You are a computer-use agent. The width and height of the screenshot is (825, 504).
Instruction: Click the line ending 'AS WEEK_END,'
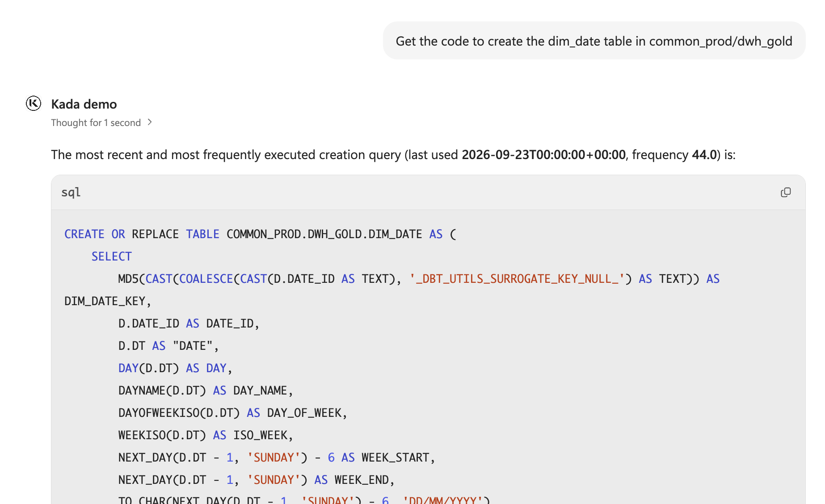pyautogui.click(x=257, y=480)
